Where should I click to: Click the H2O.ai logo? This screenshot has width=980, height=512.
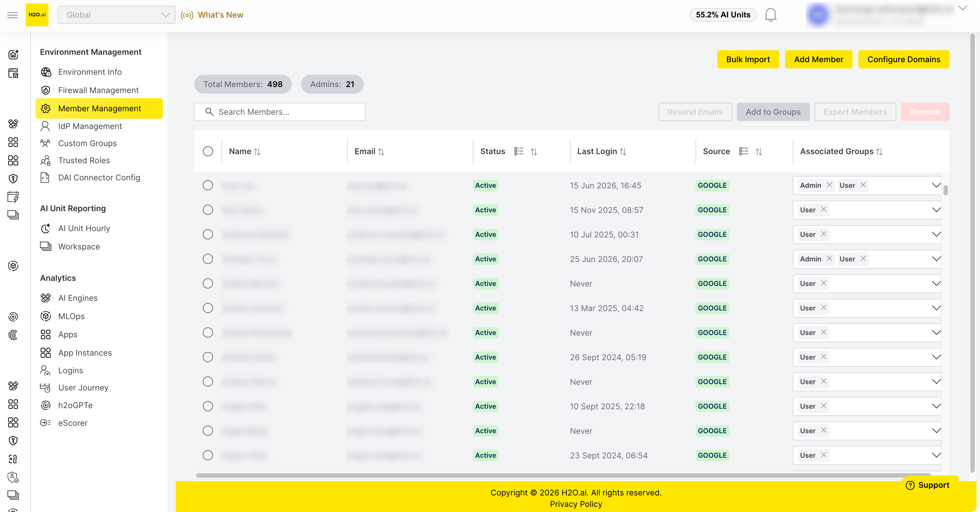pyautogui.click(x=37, y=15)
